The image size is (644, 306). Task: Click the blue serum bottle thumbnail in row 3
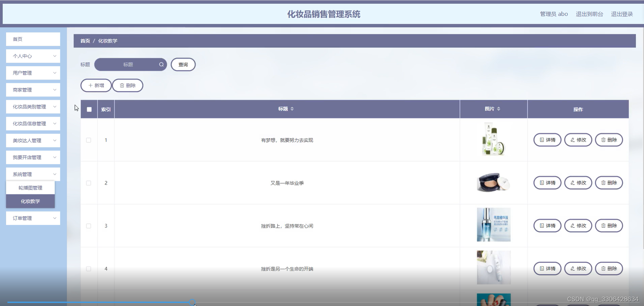tap(494, 224)
